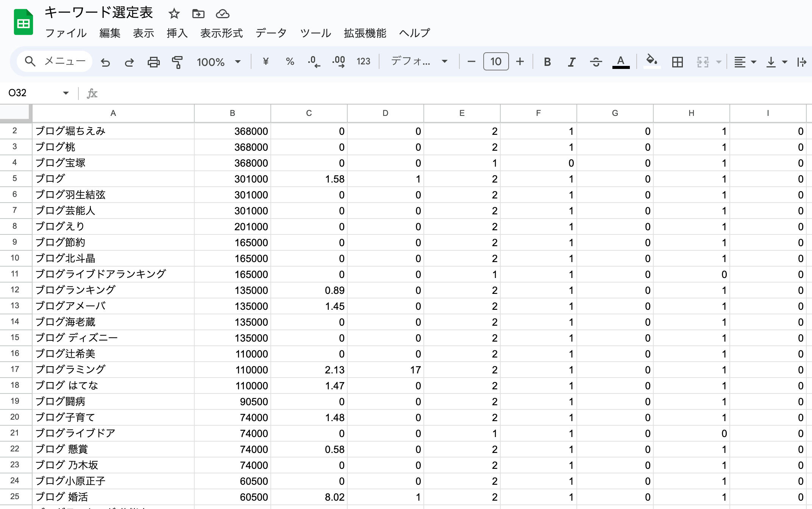Open the ヘルプ menu
The image size is (812, 509).
point(414,33)
